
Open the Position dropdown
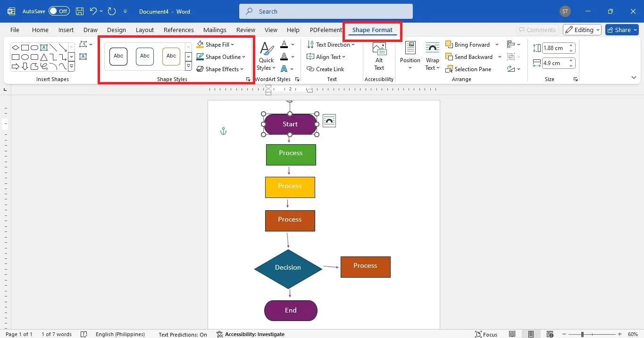coord(410,56)
